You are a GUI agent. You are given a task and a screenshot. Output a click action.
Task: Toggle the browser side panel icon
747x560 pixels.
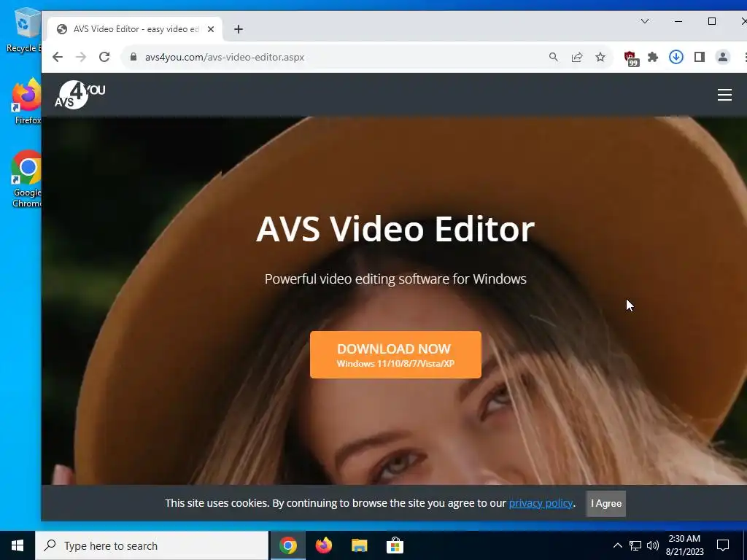pos(700,57)
